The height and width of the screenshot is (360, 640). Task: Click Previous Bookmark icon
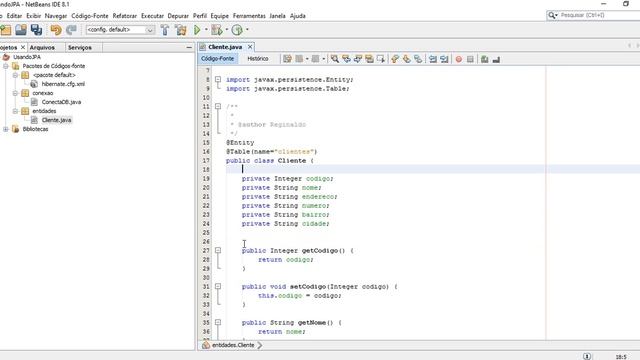pos(395,59)
